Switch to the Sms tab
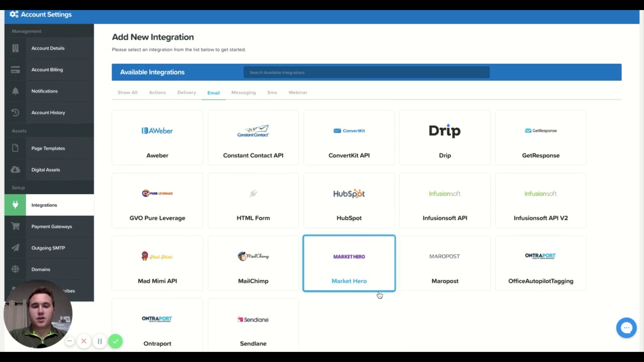644x362 pixels. (x=272, y=93)
